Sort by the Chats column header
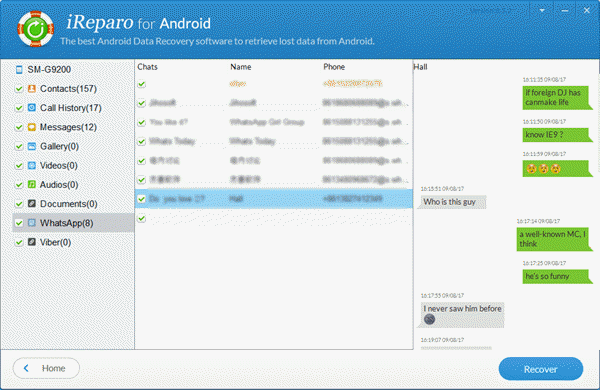600x390 pixels. tap(147, 67)
